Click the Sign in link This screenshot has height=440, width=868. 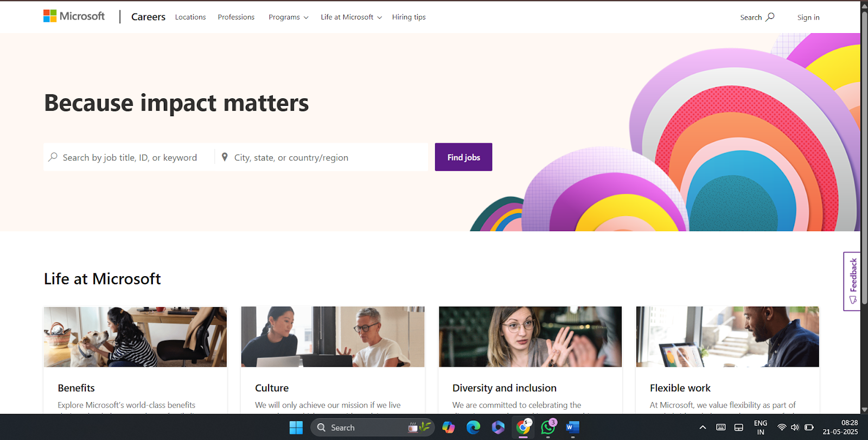click(808, 17)
